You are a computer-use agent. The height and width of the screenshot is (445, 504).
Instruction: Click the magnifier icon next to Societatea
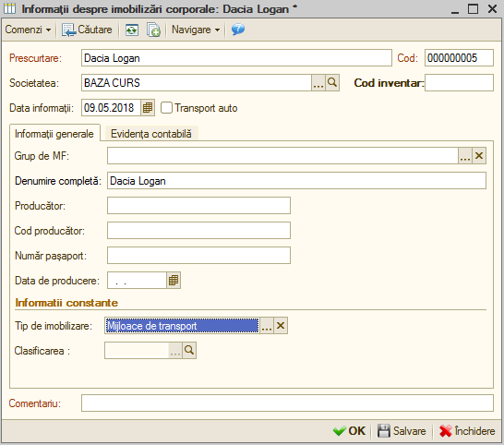332,83
